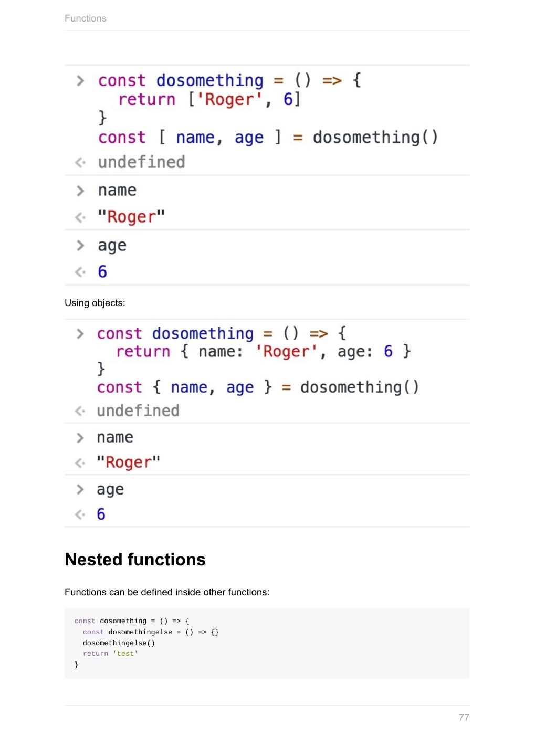Click the object return line with age: 6
Viewport: 535px width, 756px height.
(264, 351)
